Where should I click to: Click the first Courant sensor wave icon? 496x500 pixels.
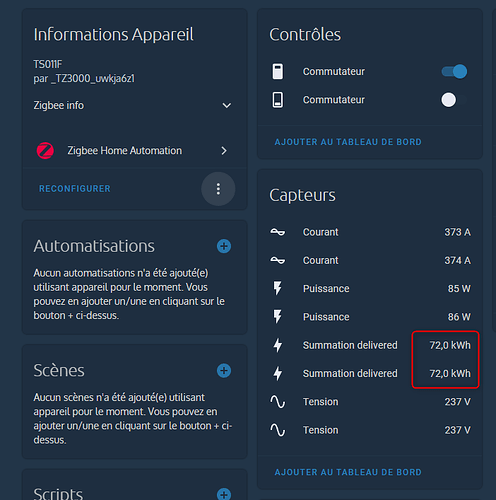click(278, 232)
